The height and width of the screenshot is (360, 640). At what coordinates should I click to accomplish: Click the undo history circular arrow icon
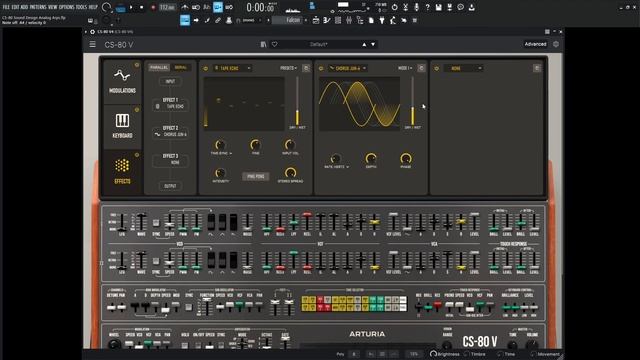tap(394, 7)
